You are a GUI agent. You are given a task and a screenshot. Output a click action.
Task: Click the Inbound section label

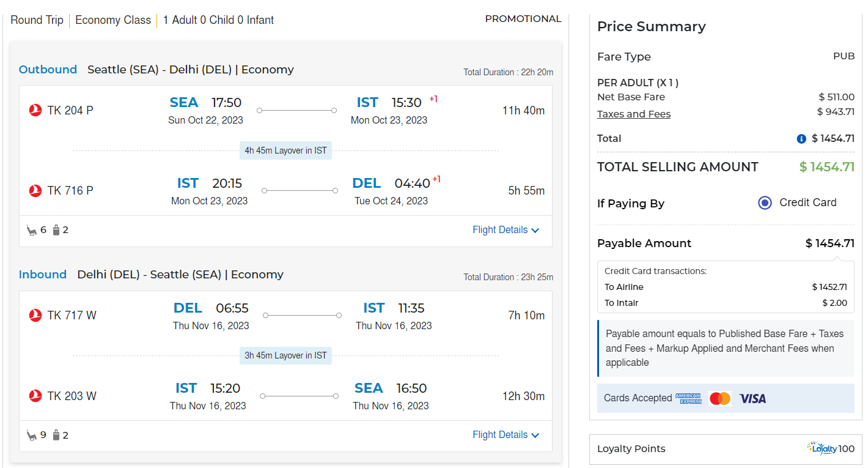43,275
